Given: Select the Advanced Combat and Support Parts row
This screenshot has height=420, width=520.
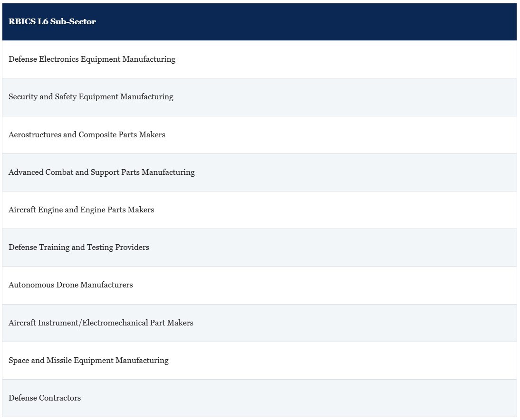Looking at the screenshot, I should pos(260,172).
